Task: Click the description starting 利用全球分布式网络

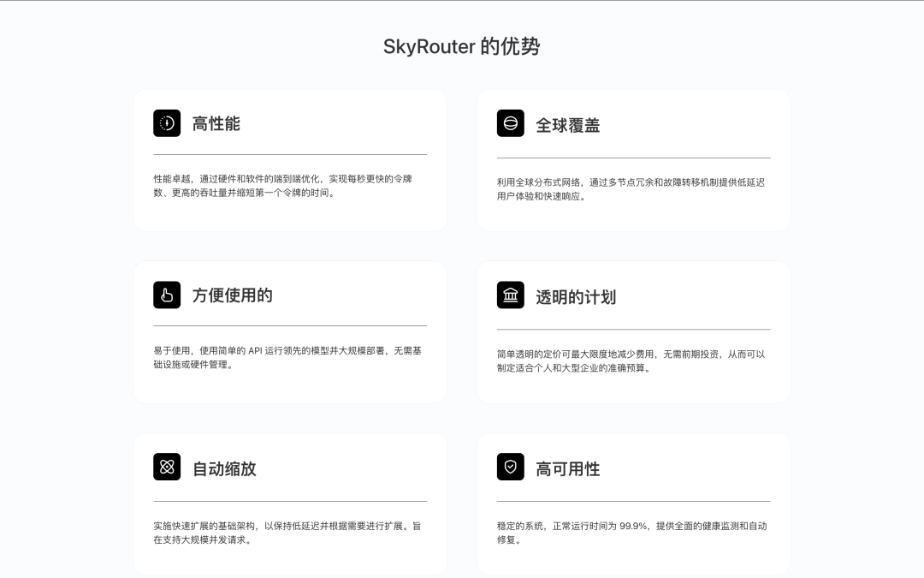Action: point(631,189)
